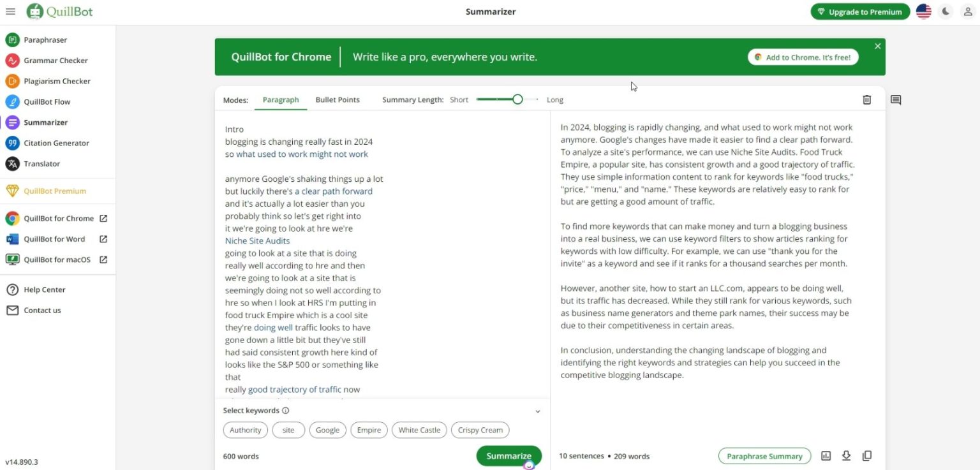This screenshot has height=470, width=980.
Task: Toggle the White Castle keyword chip
Action: tap(419, 430)
